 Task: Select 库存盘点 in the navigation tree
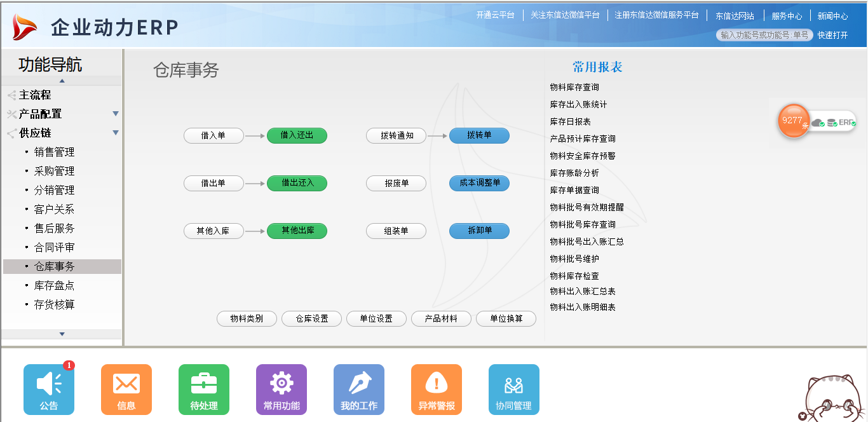pyautogui.click(x=54, y=285)
